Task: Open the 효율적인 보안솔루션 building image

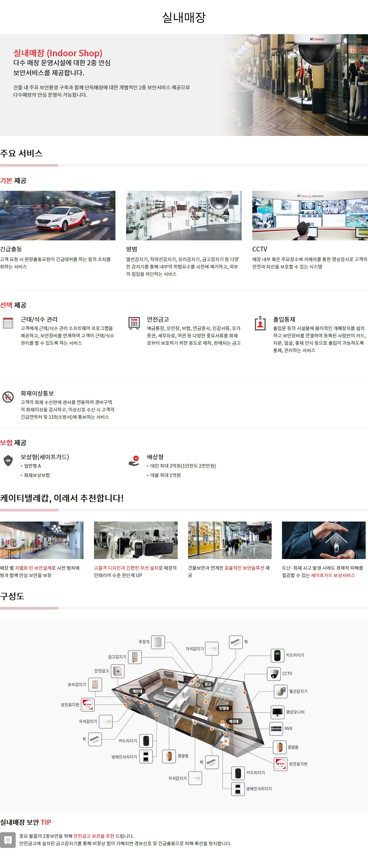Action: [x=229, y=541]
